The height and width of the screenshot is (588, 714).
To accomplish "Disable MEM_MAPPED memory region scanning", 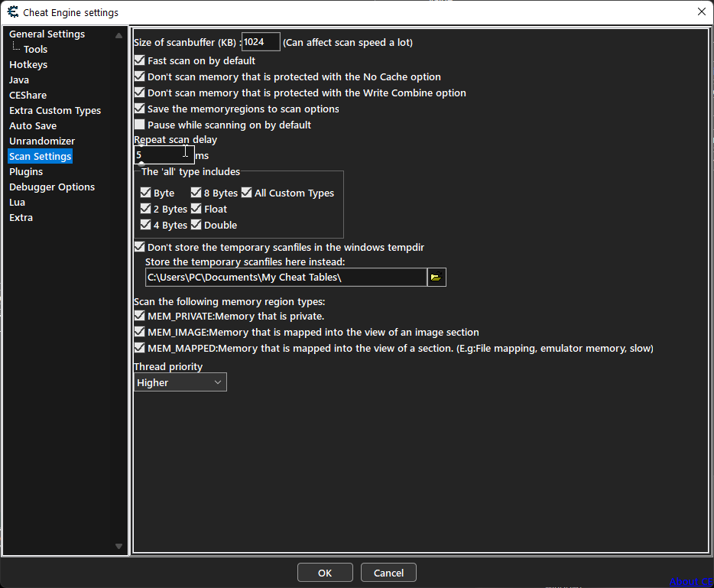I will [x=139, y=348].
